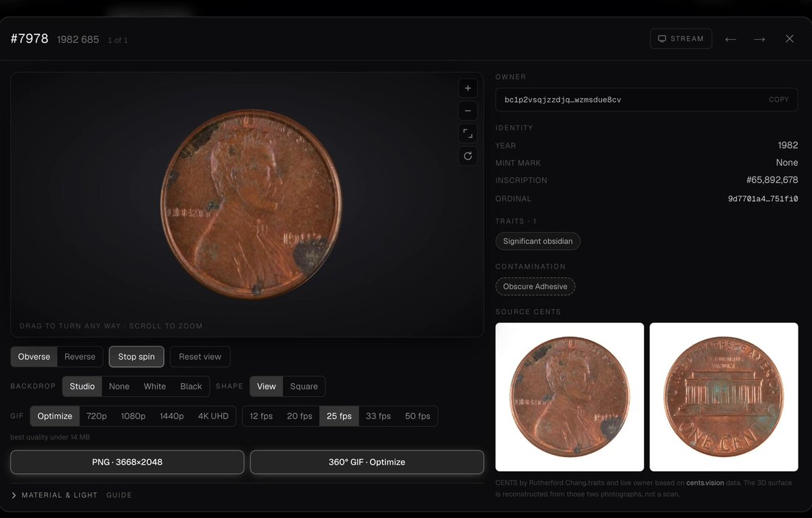Click the Obscure Adhesive contamination chip
The width and height of the screenshot is (812, 518).
pyautogui.click(x=535, y=286)
